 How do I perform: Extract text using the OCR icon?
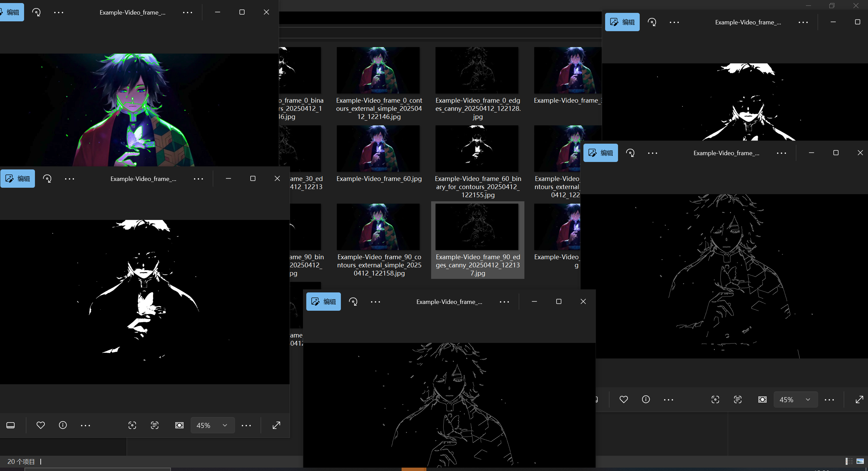click(154, 425)
